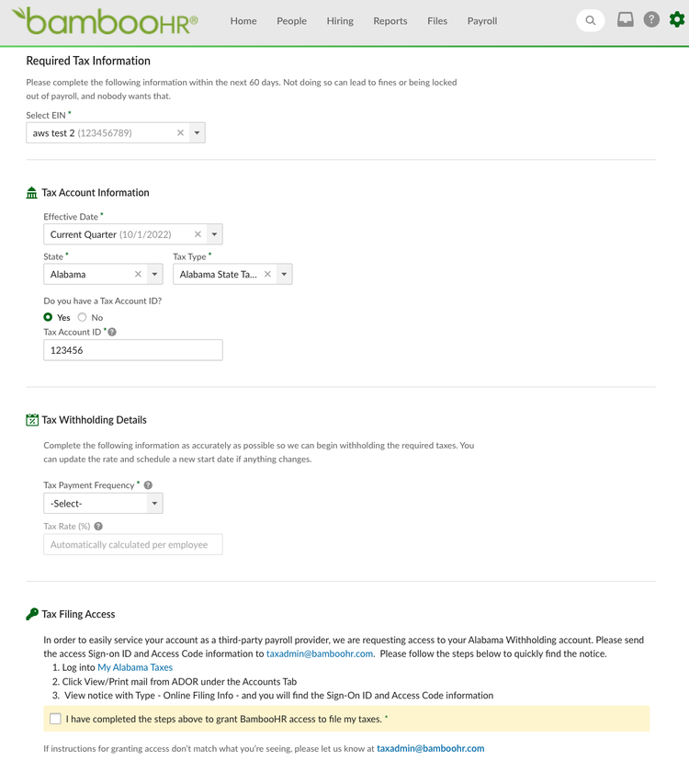Open the settings gear icon

tap(677, 19)
